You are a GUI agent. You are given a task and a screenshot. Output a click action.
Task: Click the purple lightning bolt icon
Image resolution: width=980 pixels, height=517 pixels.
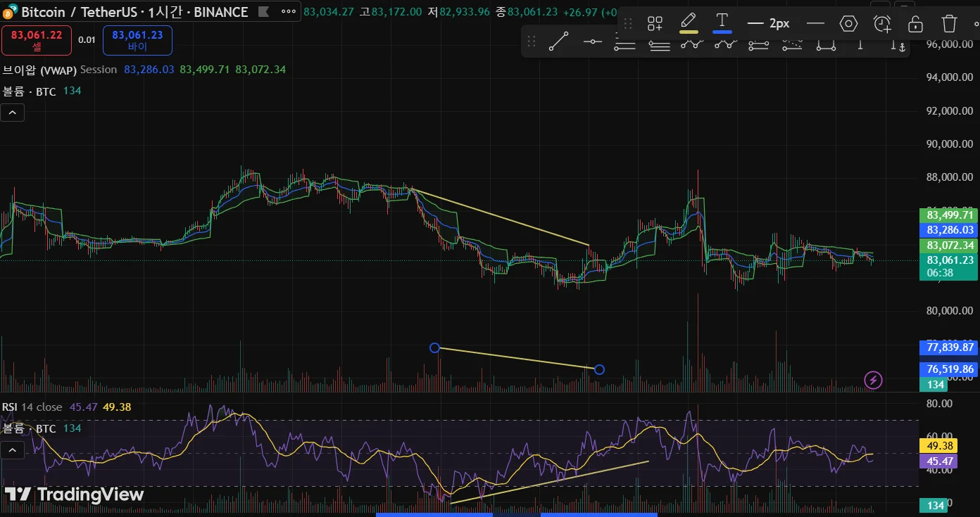(x=873, y=381)
